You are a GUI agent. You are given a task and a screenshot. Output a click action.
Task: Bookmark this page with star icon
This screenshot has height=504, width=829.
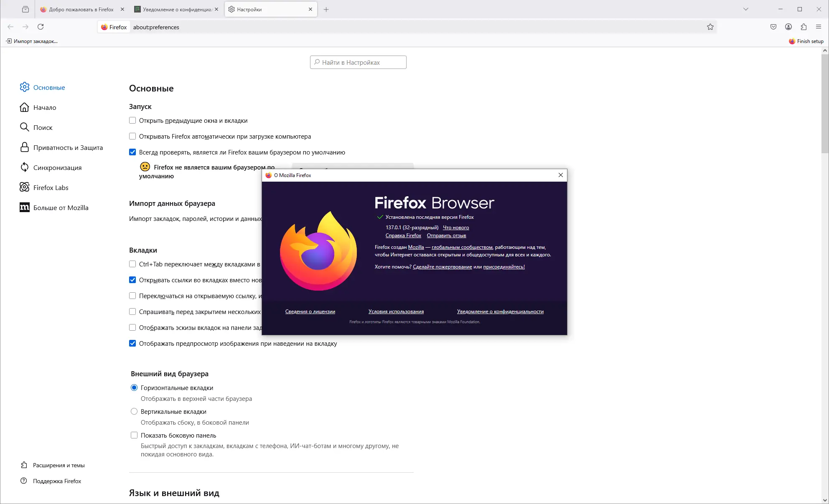point(710,27)
